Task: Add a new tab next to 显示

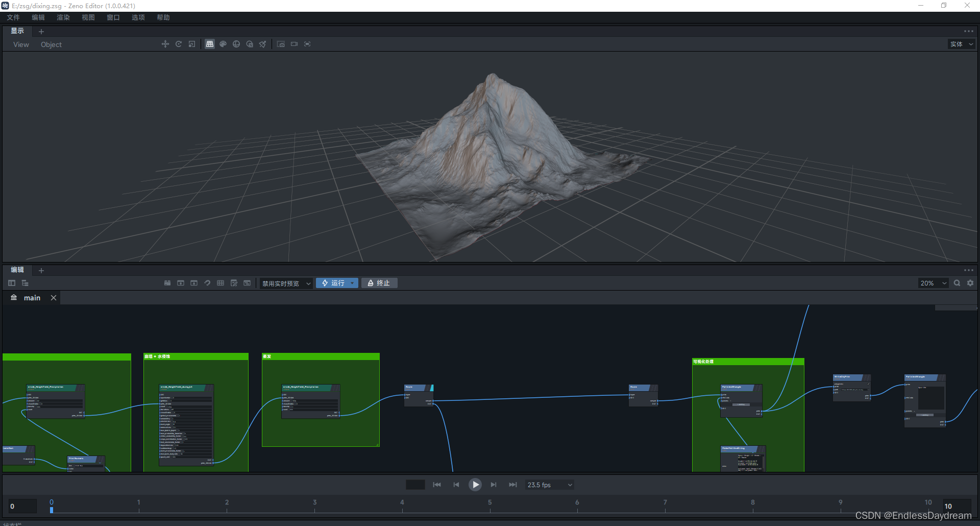Action: (41, 32)
